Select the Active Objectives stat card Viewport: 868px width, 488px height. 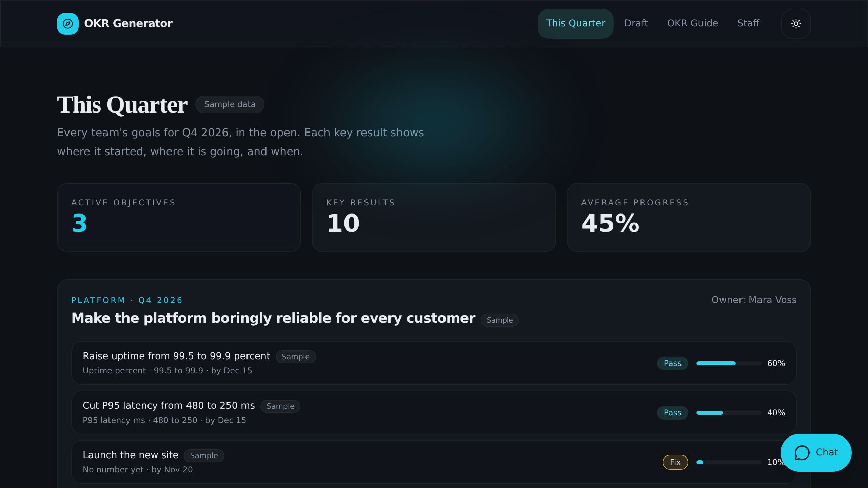tap(179, 218)
